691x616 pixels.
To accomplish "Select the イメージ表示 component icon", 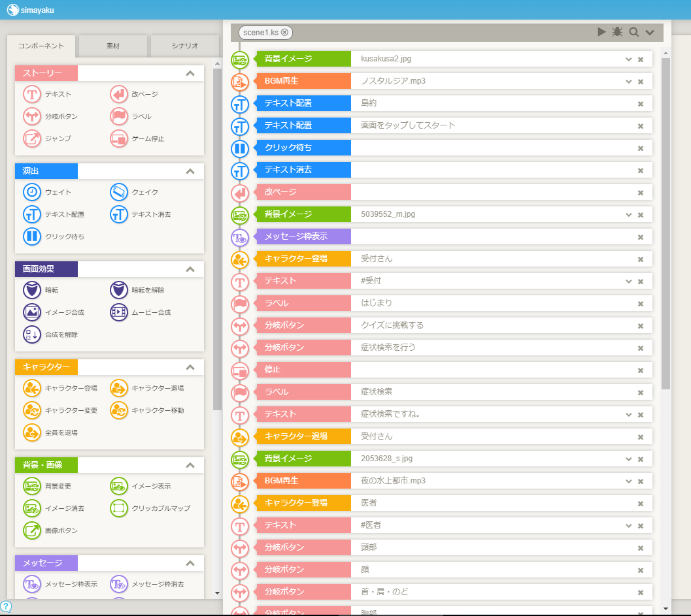I will click(x=118, y=486).
